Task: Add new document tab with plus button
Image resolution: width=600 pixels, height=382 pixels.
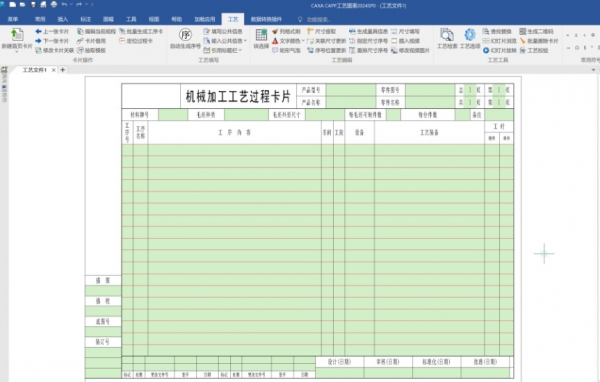Action: click(63, 70)
